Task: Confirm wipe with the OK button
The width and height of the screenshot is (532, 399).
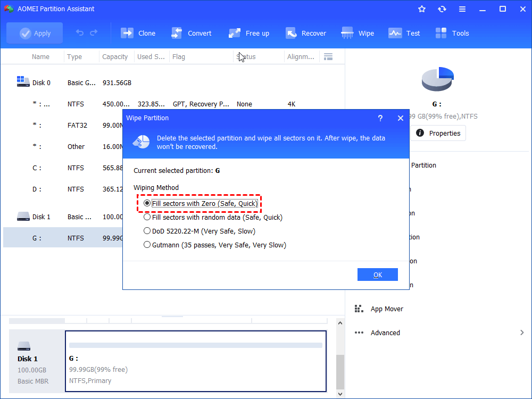Action: pyautogui.click(x=377, y=275)
